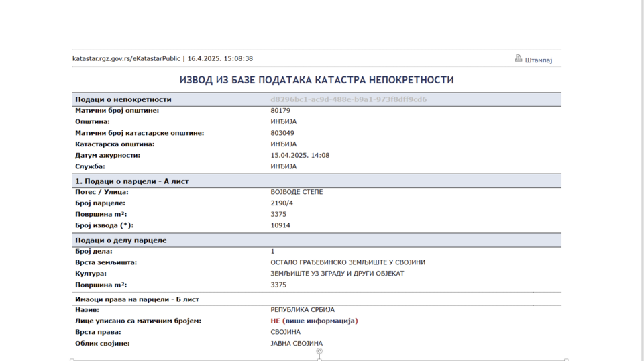
Task: Click the street value ВОЈВОДЕ СТЕПЕ
Action: pos(297,192)
